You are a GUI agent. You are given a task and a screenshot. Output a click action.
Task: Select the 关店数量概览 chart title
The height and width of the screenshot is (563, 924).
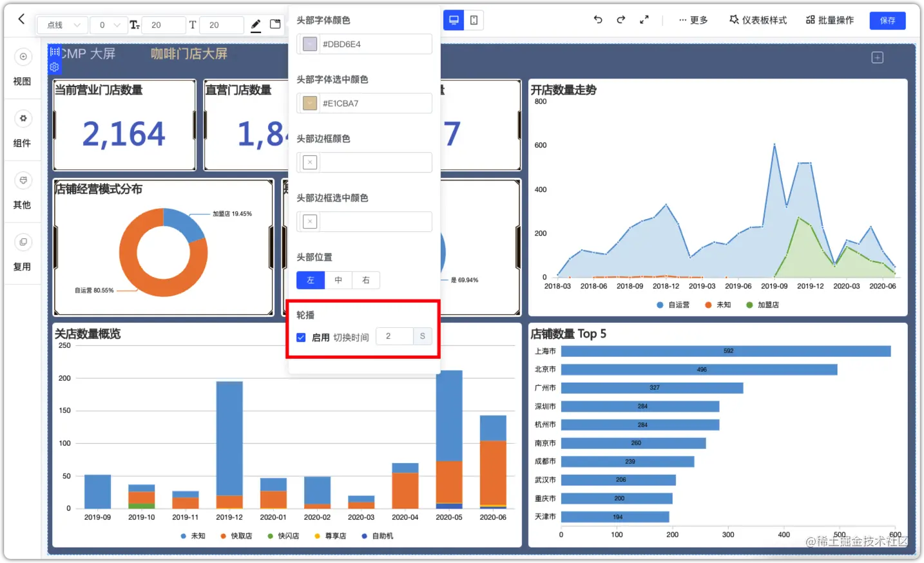(x=88, y=334)
